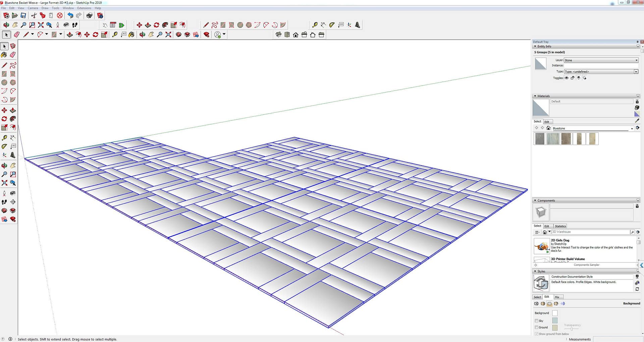The height and width of the screenshot is (342, 644).
Task: Click the Undo arrow icon
Action: point(70,15)
